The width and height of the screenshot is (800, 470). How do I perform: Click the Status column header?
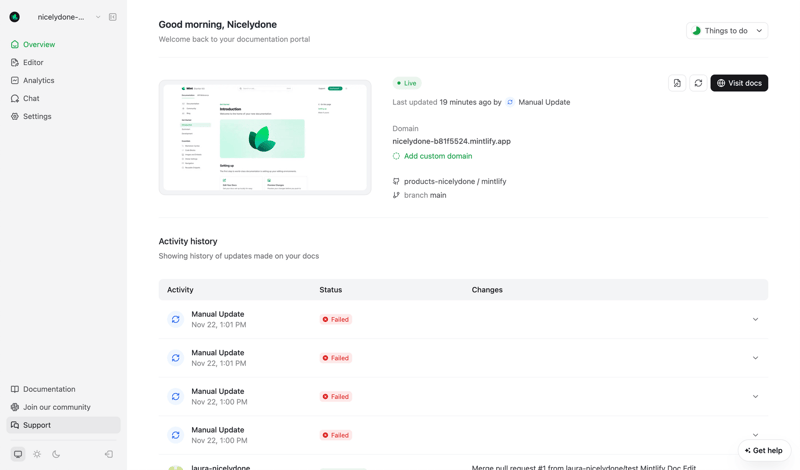[331, 289]
